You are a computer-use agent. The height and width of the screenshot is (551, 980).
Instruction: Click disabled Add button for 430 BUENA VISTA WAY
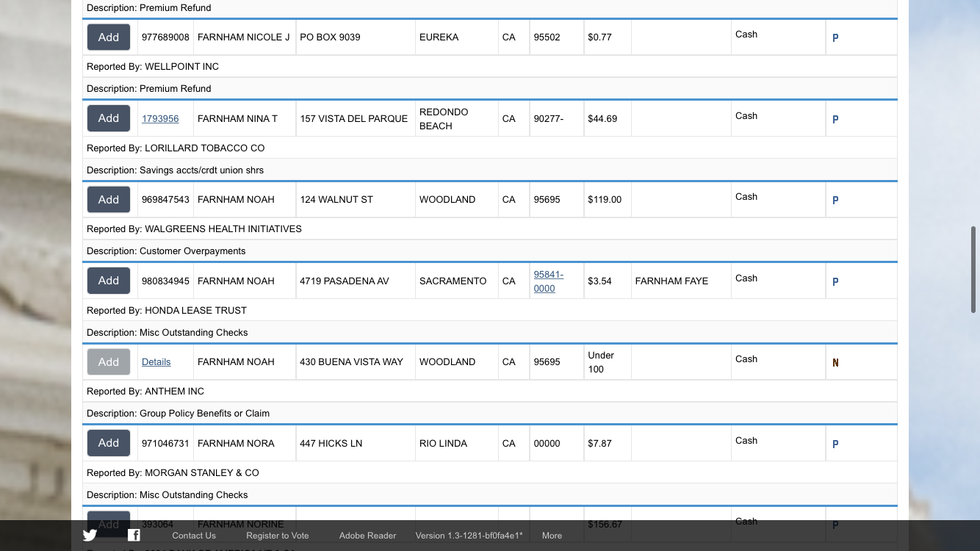pyautogui.click(x=109, y=362)
